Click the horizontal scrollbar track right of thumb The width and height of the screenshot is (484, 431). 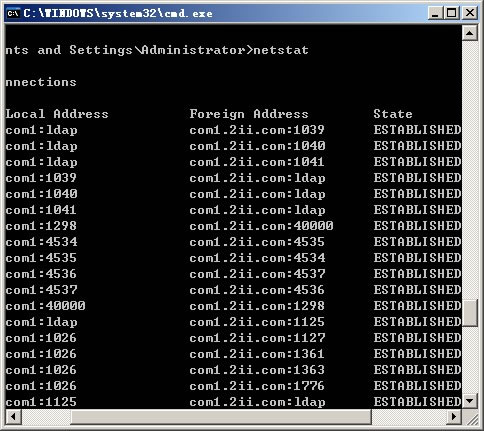coord(409,417)
